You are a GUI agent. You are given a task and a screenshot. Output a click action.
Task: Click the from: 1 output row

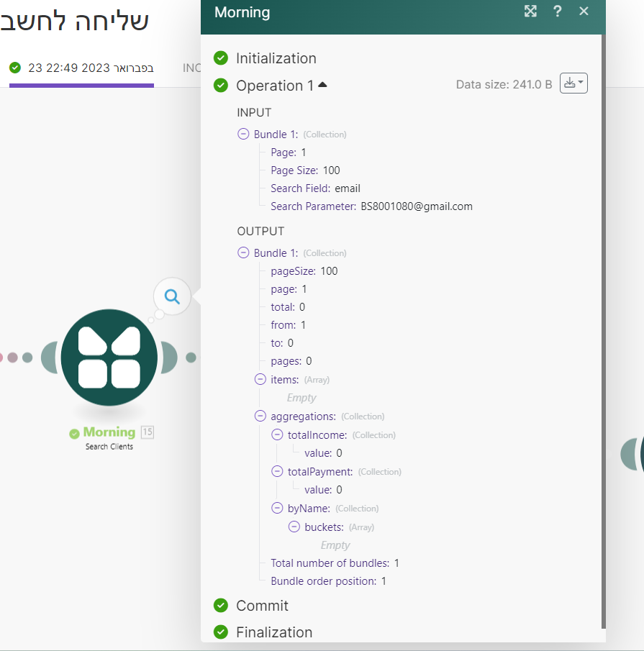point(288,325)
